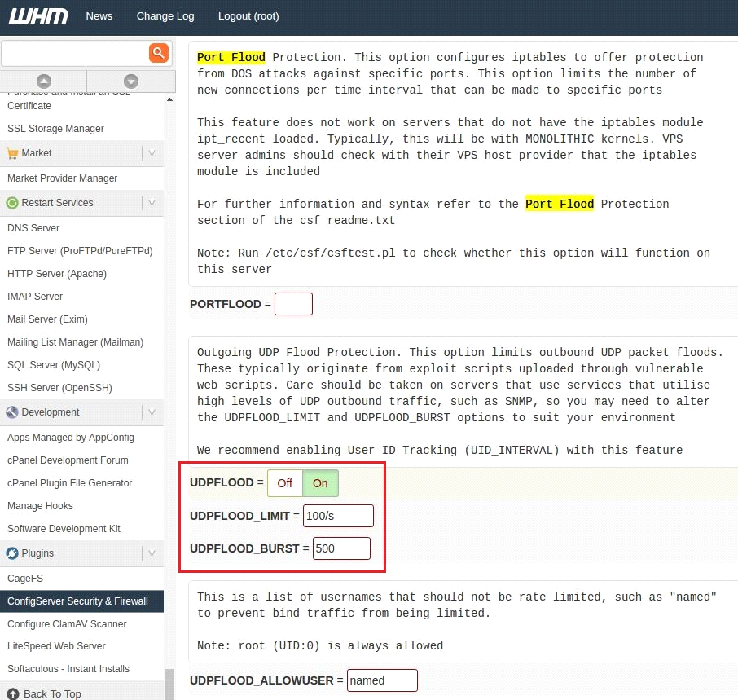This screenshot has width=738, height=700.
Task: Open HTTP Server (Apache)
Action: coord(57,274)
